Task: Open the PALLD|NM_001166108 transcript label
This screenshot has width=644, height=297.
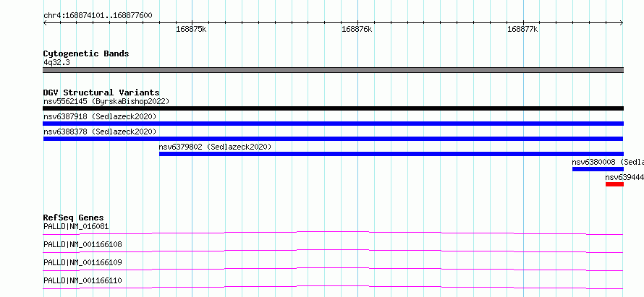Action: (x=82, y=245)
